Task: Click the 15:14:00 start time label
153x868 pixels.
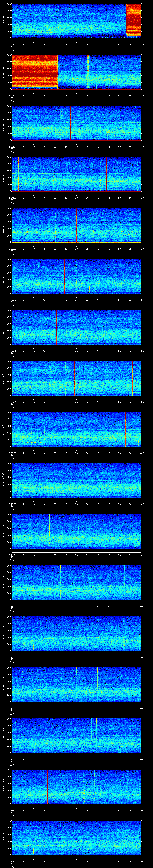Action: (x=12, y=708)
